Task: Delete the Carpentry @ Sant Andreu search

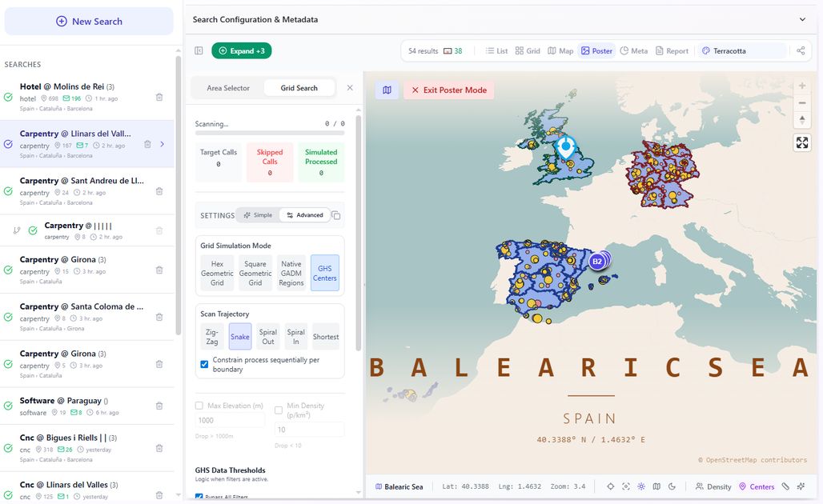Action: coord(159,191)
